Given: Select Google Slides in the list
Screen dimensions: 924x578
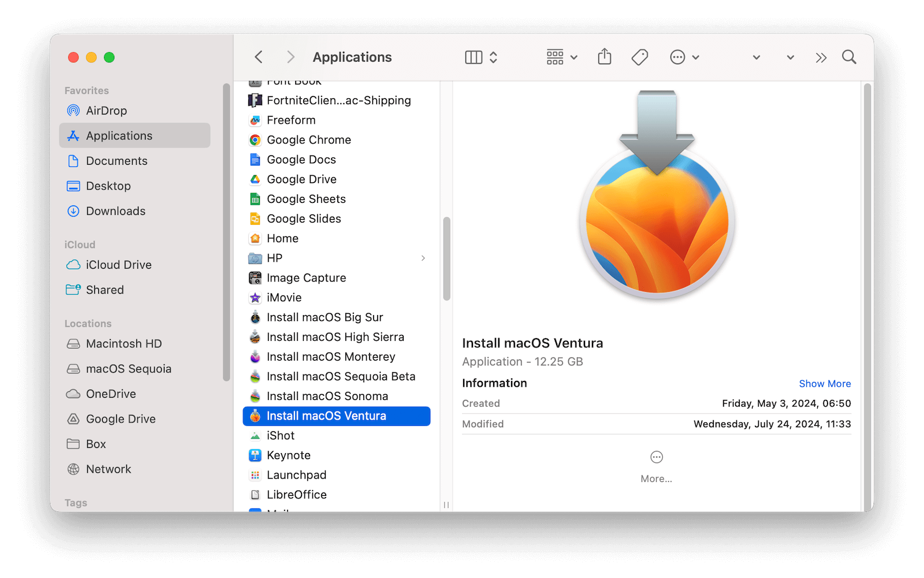Looking at the screenshot, I should (x=337, y=218).
